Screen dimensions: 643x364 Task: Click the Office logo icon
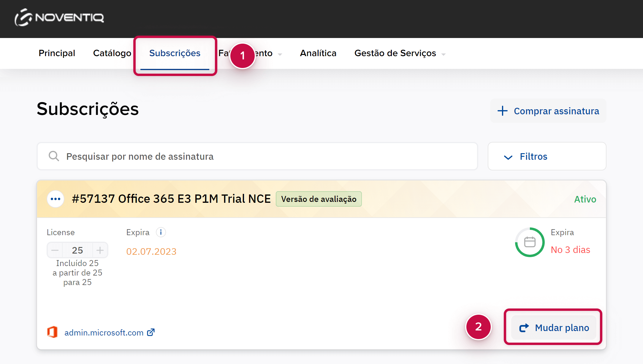tap(53, 332)
